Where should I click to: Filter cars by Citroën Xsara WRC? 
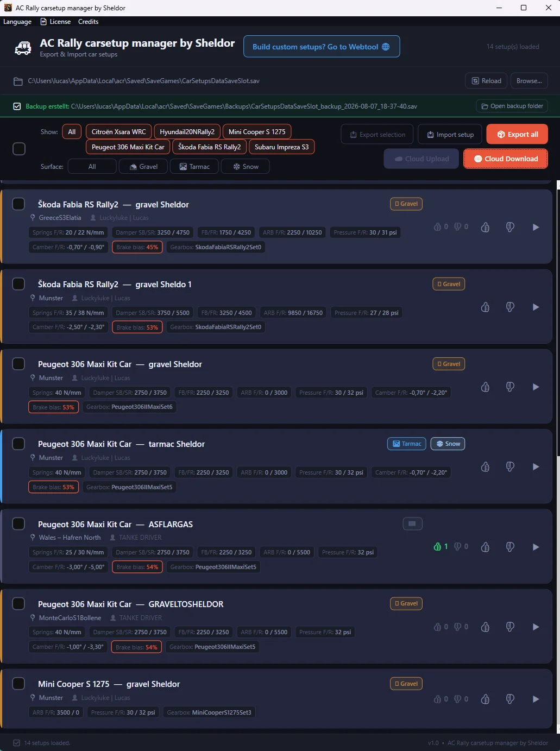(118, 131)
